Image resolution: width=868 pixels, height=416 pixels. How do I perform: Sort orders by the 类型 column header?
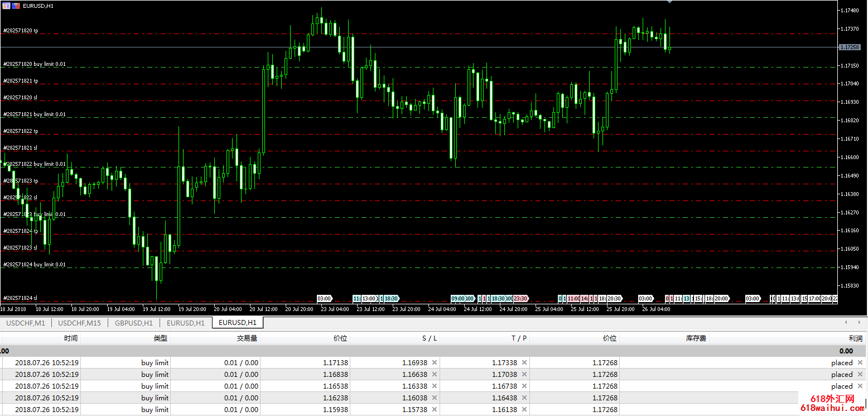(x=161, y=338)
